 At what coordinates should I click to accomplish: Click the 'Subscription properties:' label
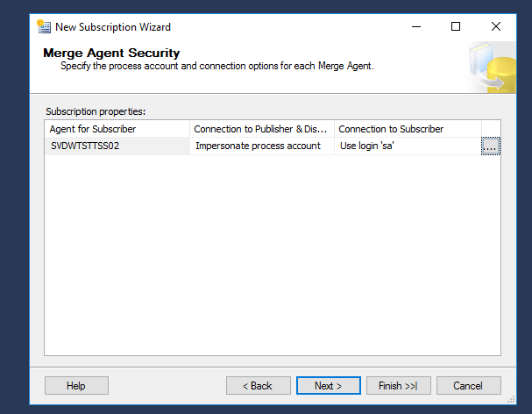[96, 111]
